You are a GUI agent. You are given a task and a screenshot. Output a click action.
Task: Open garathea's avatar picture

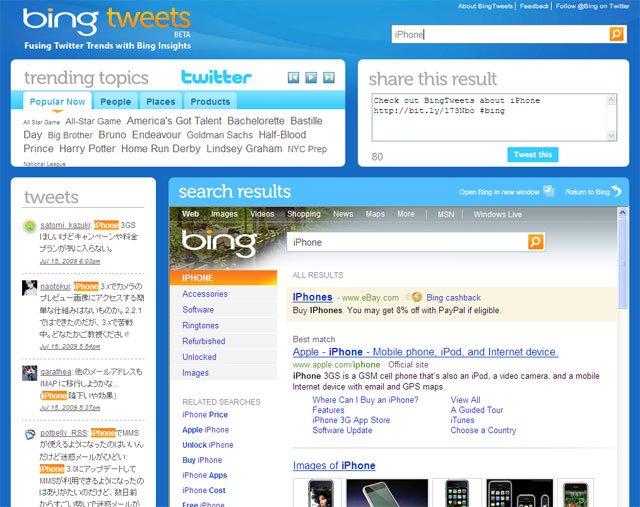[29, 373]
